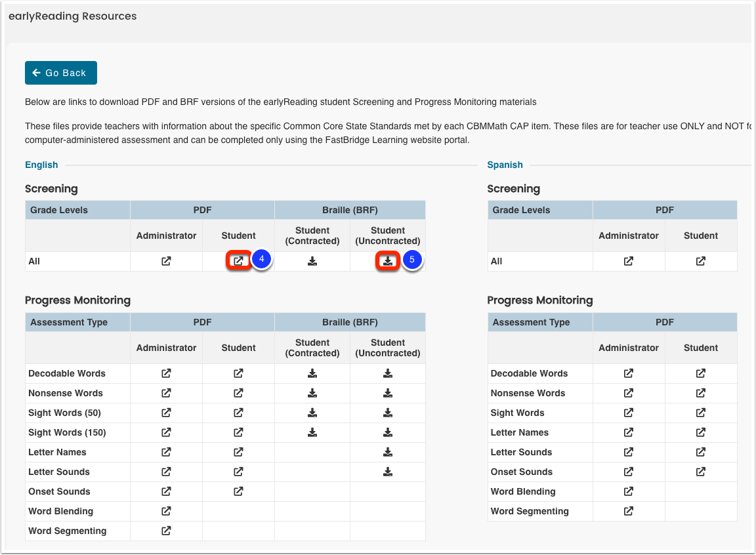The image size is (756, 555).
Task: Open Spanish Onset Sounds Administrator PDF
Action: point(629,472)
